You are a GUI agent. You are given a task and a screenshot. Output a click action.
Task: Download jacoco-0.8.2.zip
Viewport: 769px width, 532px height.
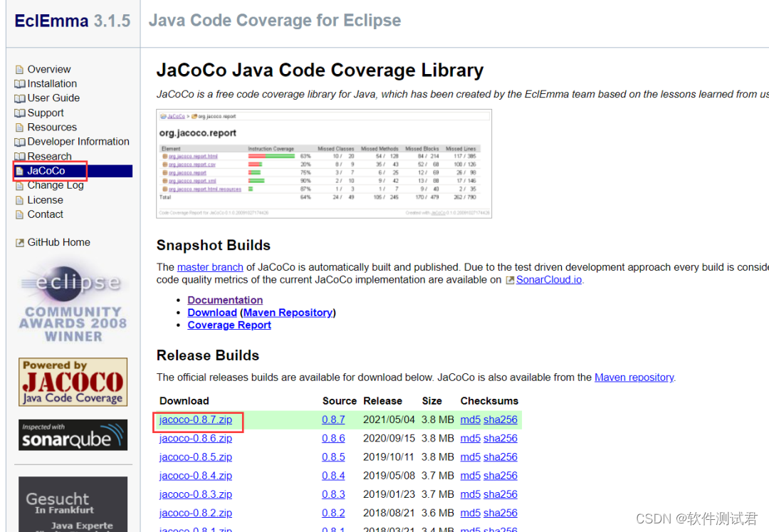point(196,513)
